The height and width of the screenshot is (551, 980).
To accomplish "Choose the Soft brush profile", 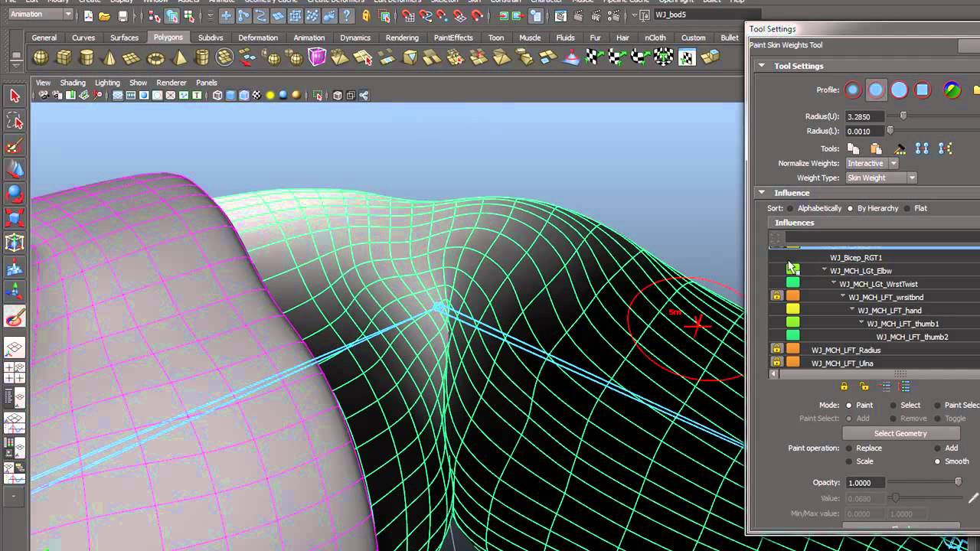I will [x=876, y=90].
